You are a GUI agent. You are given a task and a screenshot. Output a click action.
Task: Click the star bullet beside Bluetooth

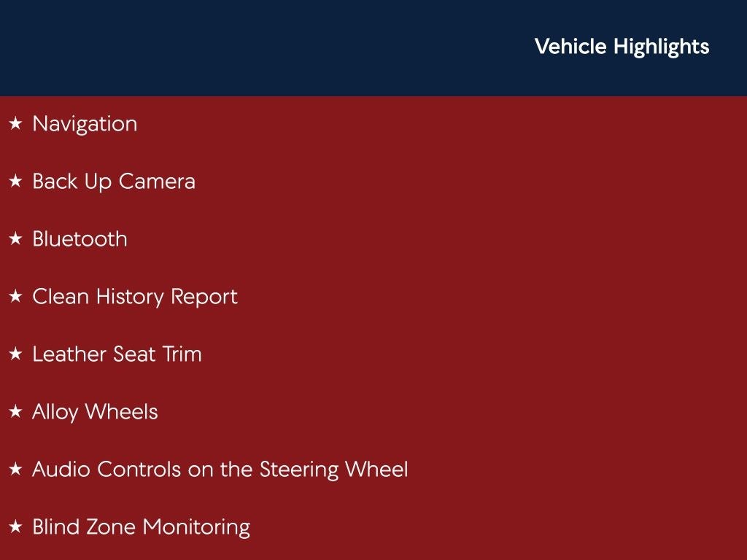pos(15,239)
